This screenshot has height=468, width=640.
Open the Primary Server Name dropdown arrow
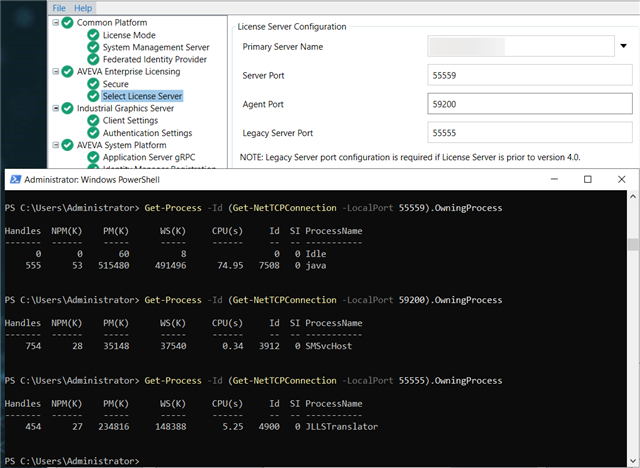click(x=623, y=46)
